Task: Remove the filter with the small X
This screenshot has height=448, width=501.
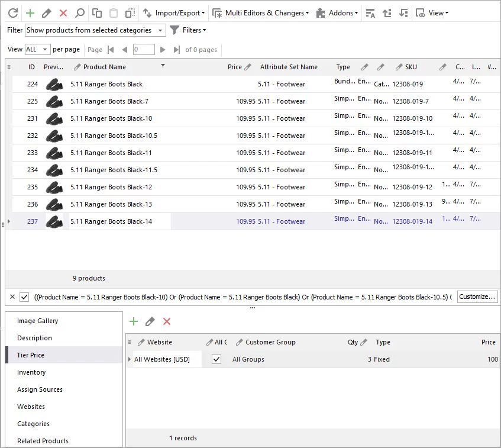Action: click(x=12, y=296)
